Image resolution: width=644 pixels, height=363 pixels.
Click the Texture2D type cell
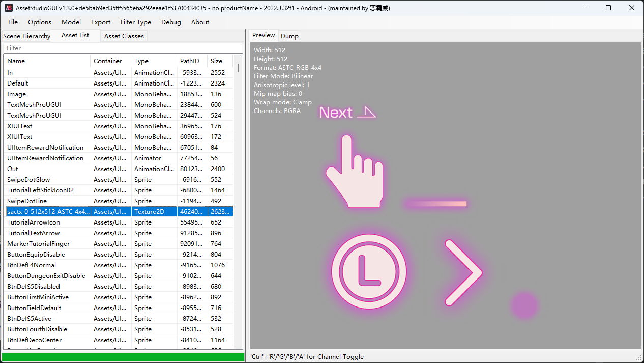point(154,212)
